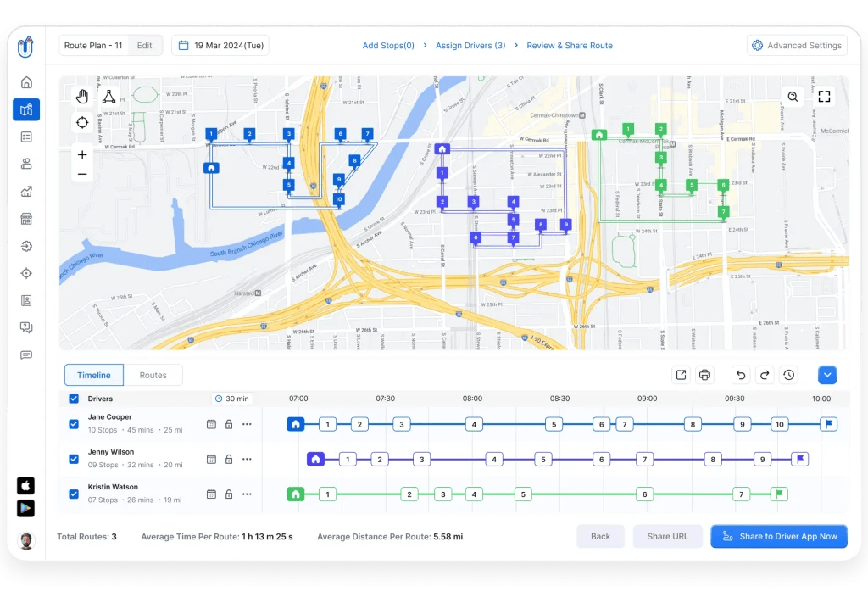Screen dimensions: 868x603
Task: Open the calendar icon for Jane Cooper
Action: coord(211,424)
